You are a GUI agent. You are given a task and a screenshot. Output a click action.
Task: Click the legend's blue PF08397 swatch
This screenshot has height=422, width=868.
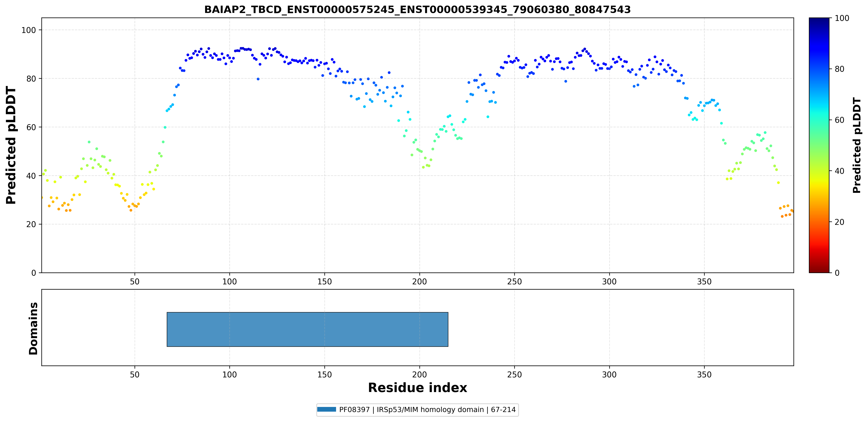pyautogui.click(x=326, y=409)
